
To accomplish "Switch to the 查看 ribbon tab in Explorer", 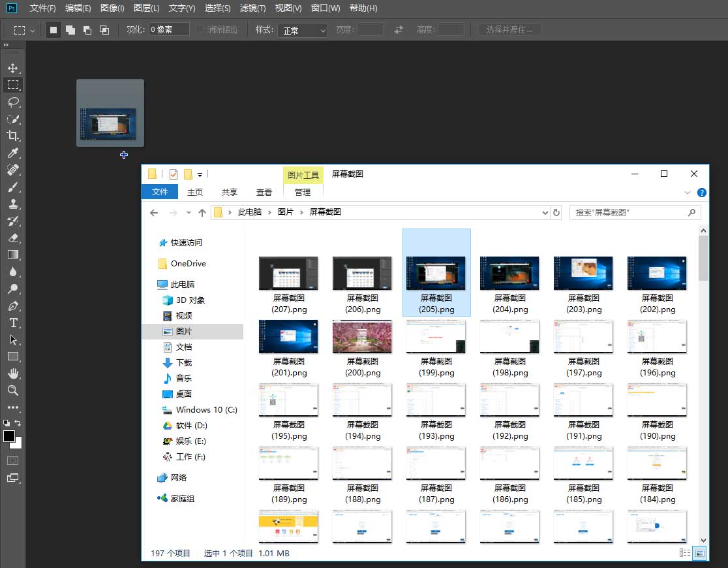I will [x=264, y=191].
